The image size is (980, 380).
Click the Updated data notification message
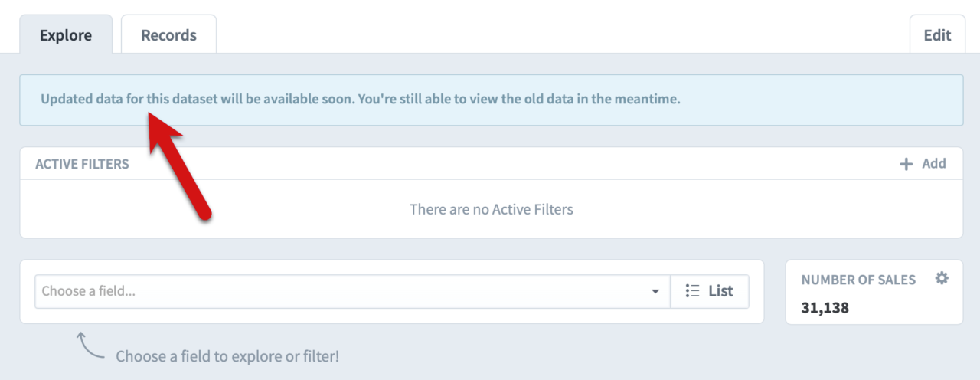pos(361,100)
